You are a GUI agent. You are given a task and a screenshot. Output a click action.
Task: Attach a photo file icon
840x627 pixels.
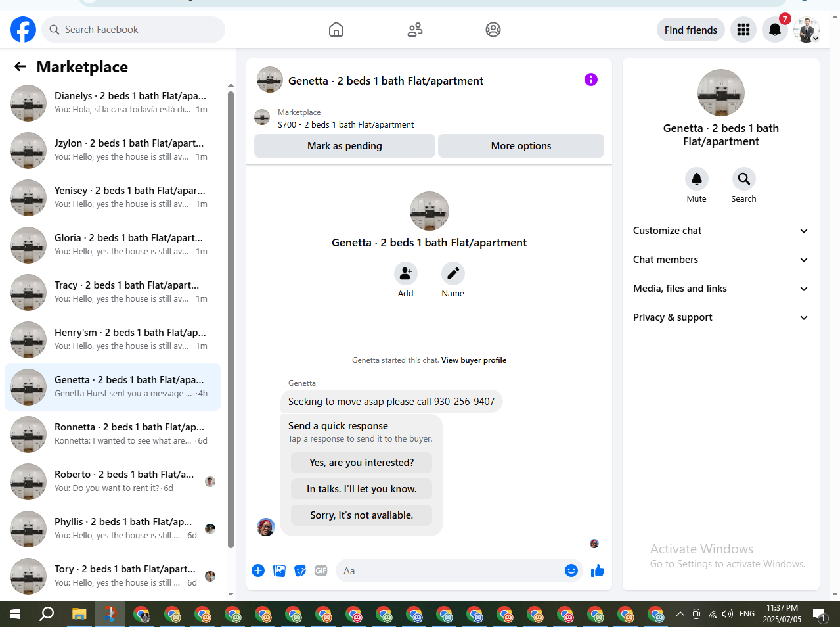click(280, 570)
